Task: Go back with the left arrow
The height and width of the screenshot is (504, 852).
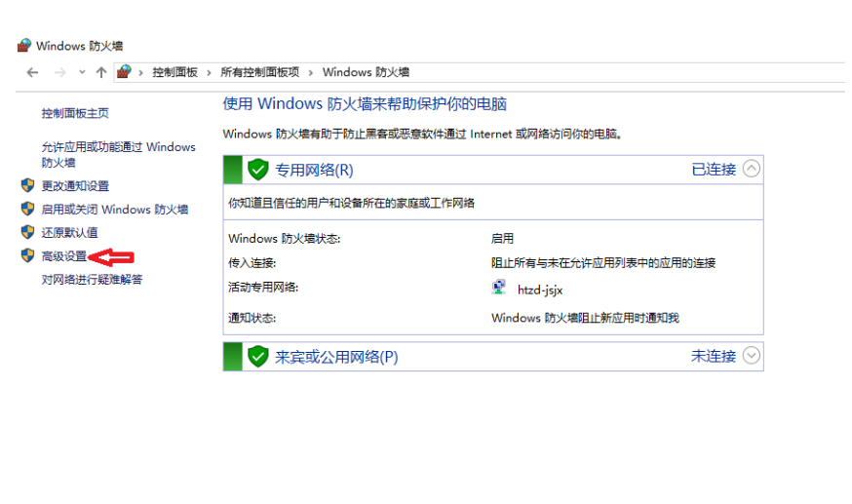Action: (32, 72)
